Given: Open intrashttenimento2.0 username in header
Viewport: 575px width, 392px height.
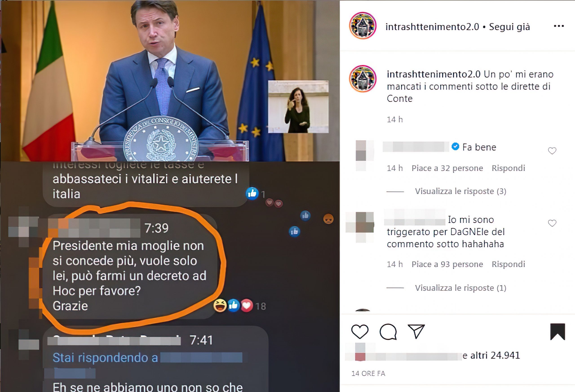Looking at the screenshot, I should (432, 27).
